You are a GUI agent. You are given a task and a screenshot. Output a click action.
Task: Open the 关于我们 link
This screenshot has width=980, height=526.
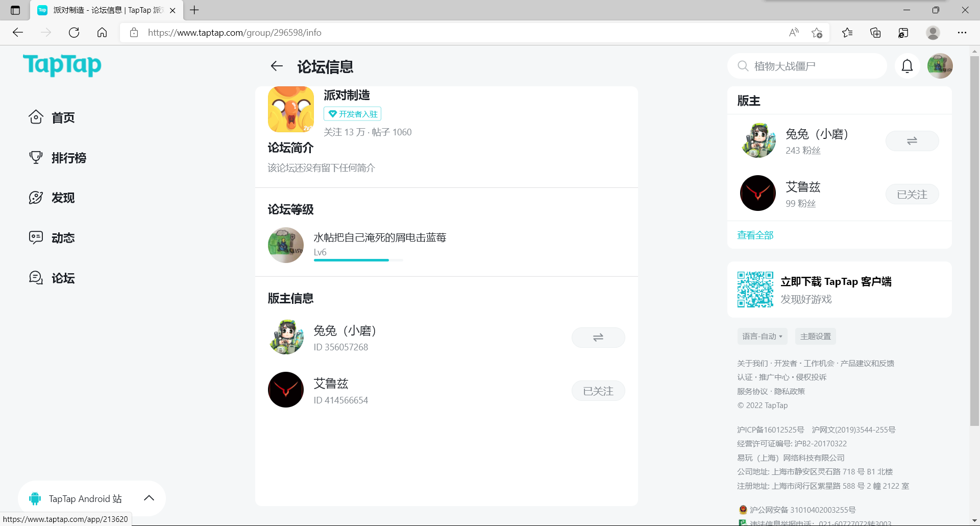pyautogui.click(x=752, y=363)
